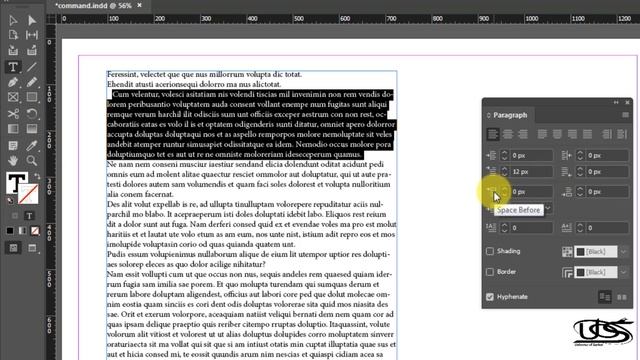
Task: Enable the Shading checkbox
Action: tap(490, 251)
